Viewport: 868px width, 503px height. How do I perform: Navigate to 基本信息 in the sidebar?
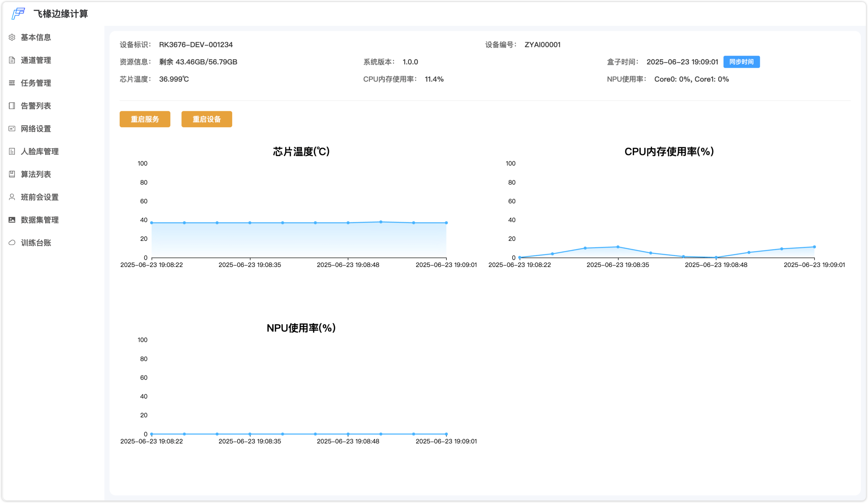pyautogui.click(x=36, y=37)
